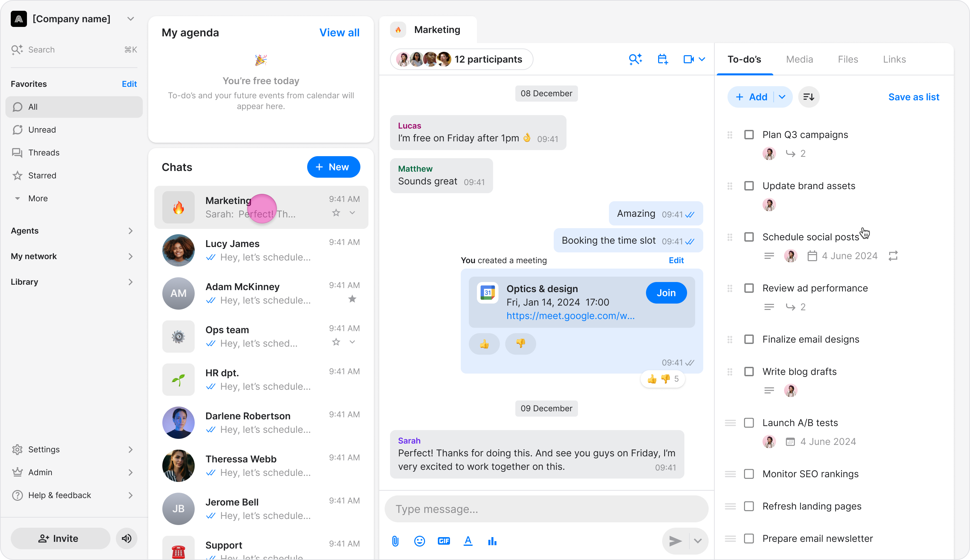970x560 pixels.
Task: Start a New chat
Action: pos(333,167)
